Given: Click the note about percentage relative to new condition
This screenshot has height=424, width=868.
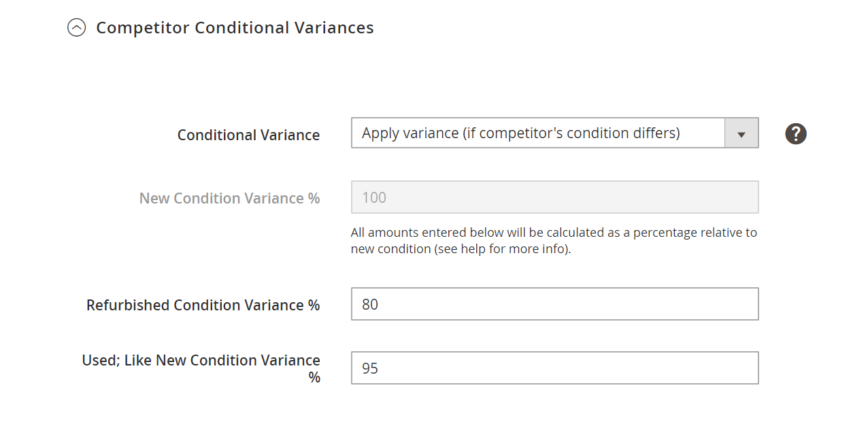Looking at the screenshot, I should point(554,240).
